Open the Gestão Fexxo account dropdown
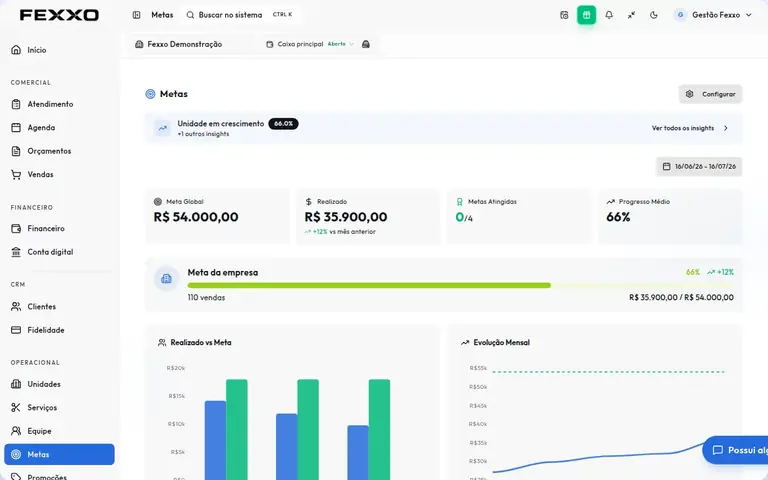768x480 pixels. 713,15
